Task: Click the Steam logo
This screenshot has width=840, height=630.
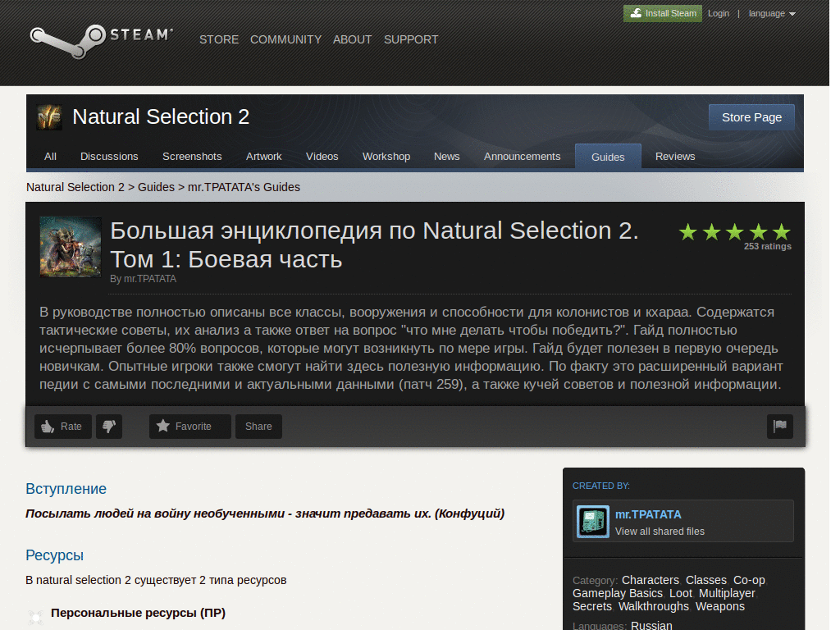Action: pos(101,40)
